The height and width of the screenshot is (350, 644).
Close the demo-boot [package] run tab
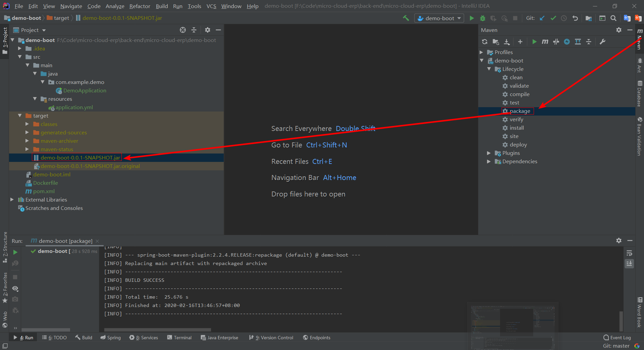[97, 241]
